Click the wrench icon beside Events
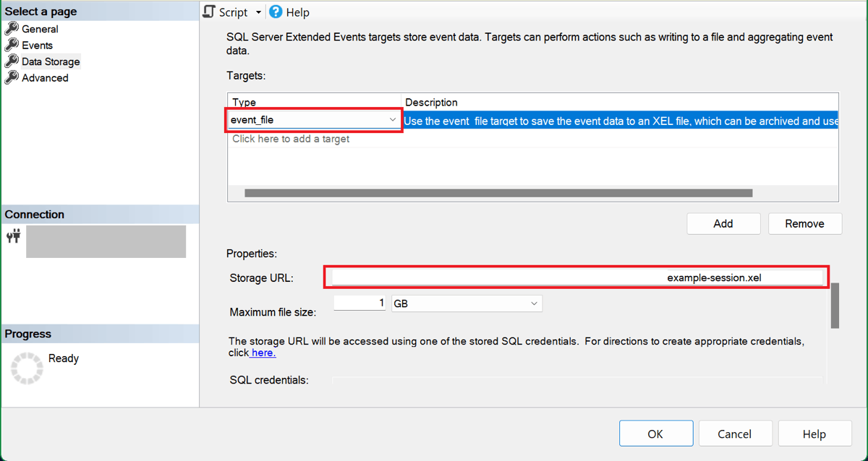Viewport: 868px width, 461px height. click(12, 45)
